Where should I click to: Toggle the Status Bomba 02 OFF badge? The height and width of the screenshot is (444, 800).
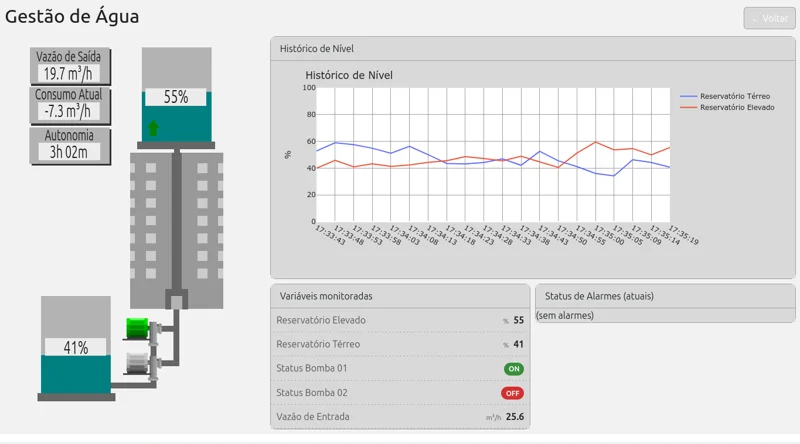[513, 393]
